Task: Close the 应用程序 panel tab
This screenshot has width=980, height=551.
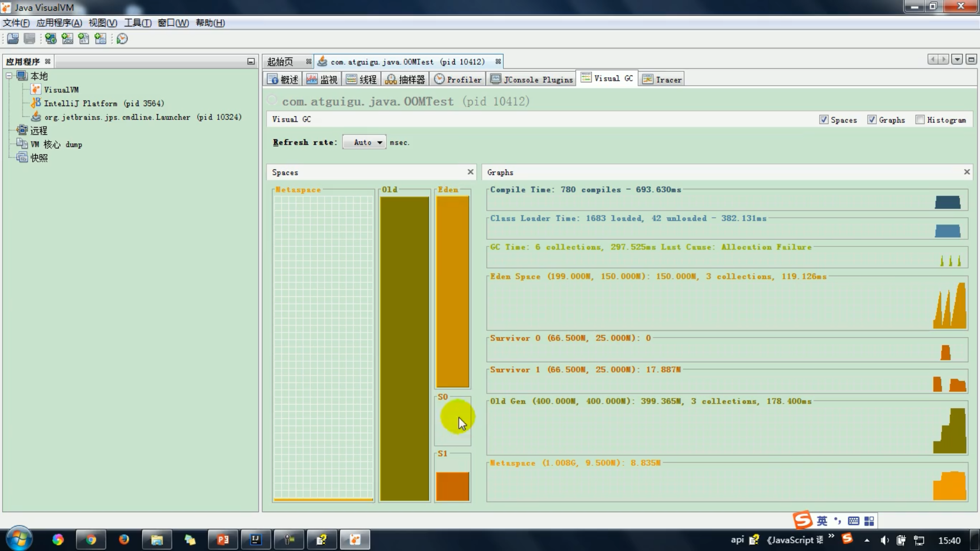Action: click(x=47, y=61)
